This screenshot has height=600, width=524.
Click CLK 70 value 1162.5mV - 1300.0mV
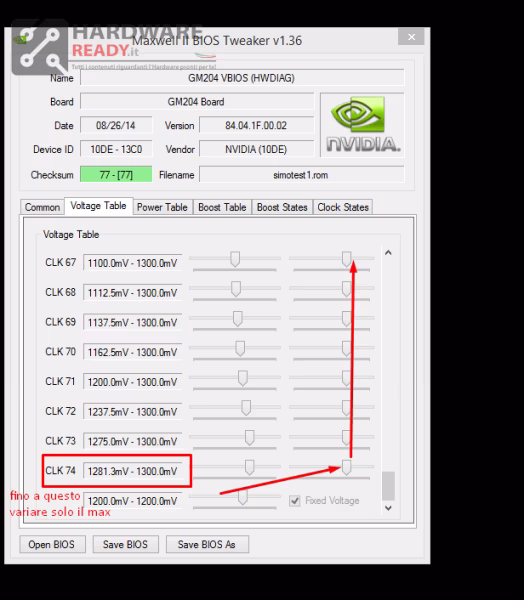pos(132,352)
